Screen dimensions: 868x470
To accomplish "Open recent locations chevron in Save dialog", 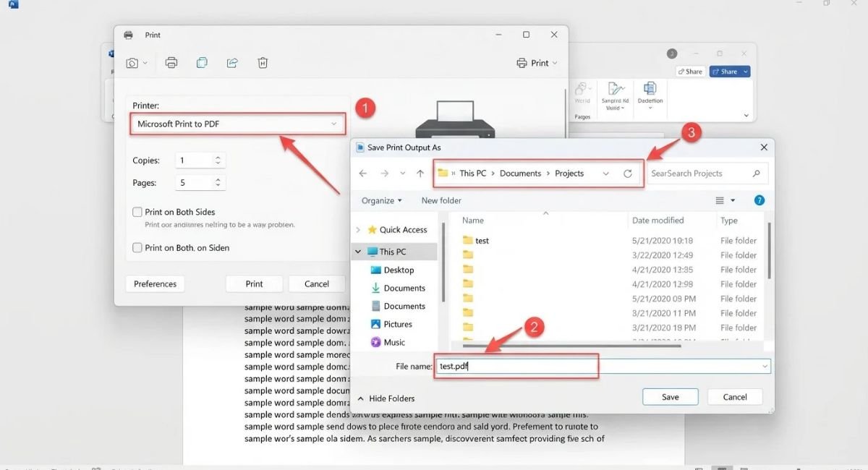I will (x=403, y=174).
